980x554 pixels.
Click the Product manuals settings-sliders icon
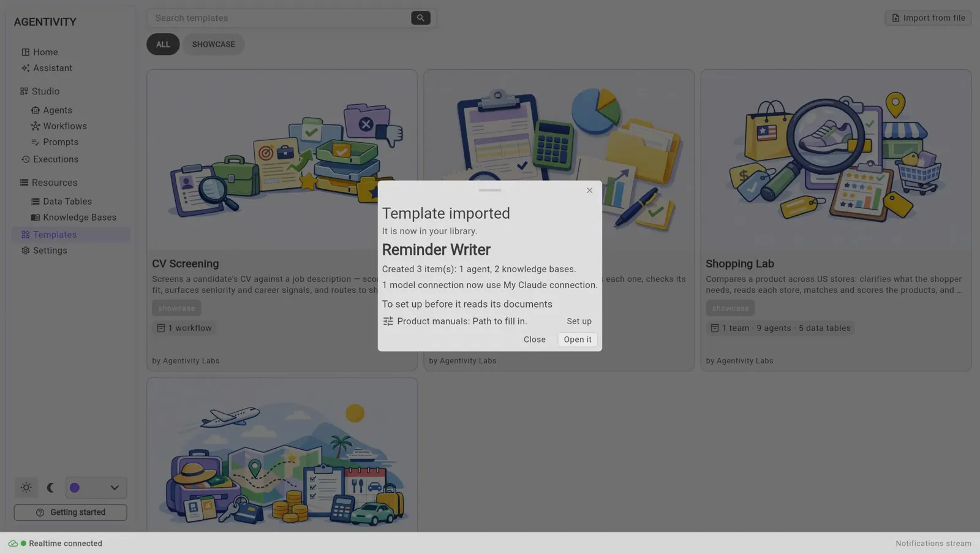(x=388, y=321)
